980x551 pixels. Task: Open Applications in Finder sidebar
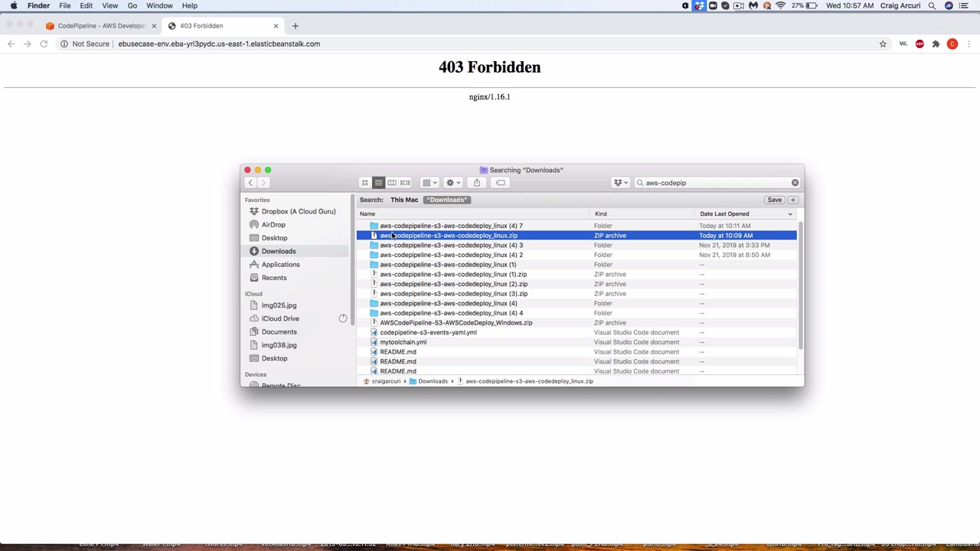(280, 265)
